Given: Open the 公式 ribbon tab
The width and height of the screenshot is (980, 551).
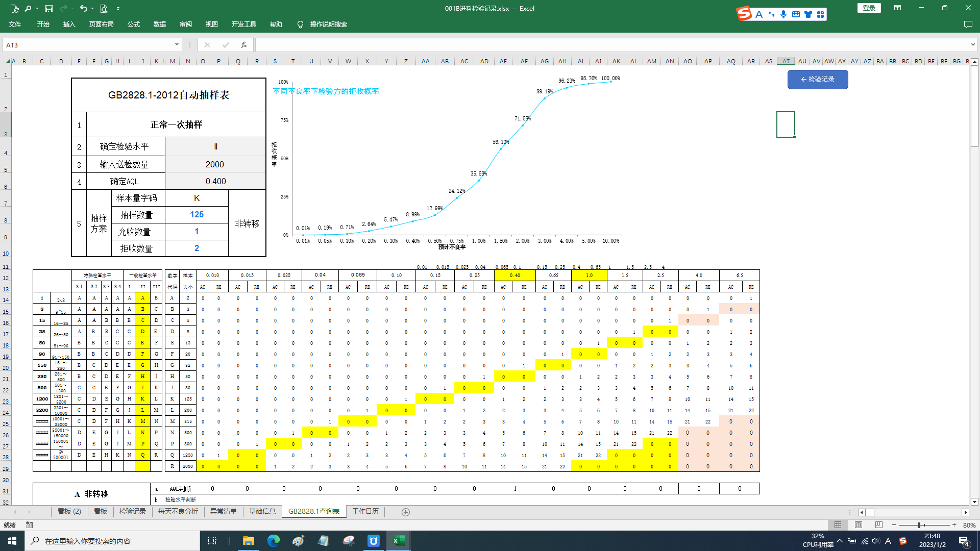Looking at the screenshot, I should [x=133, y=24].
